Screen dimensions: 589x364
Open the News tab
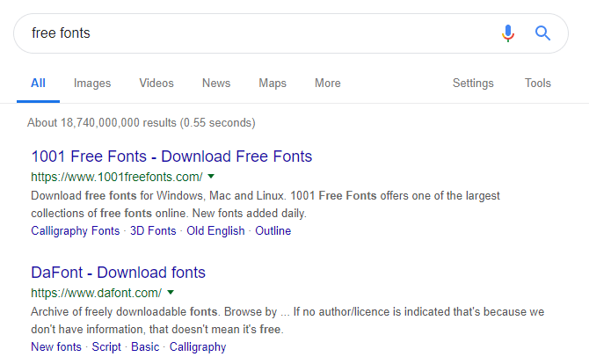(216, 83)
